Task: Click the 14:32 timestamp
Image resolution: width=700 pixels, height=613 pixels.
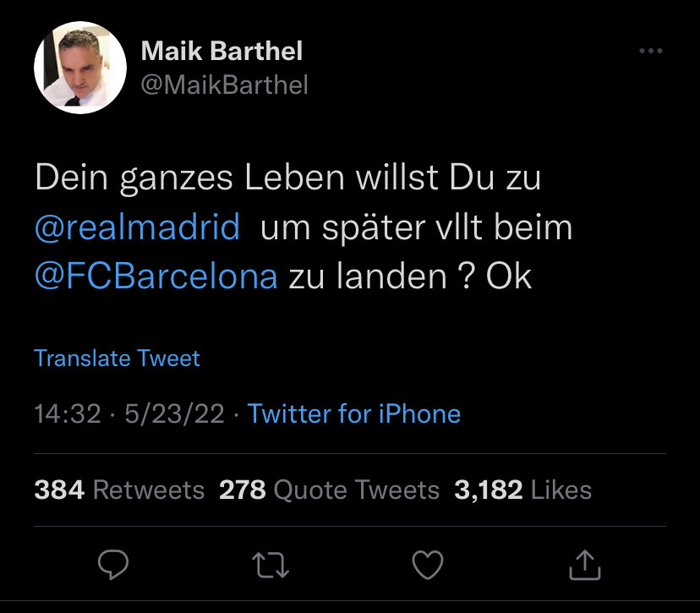Action: click(x=67, y=414)
